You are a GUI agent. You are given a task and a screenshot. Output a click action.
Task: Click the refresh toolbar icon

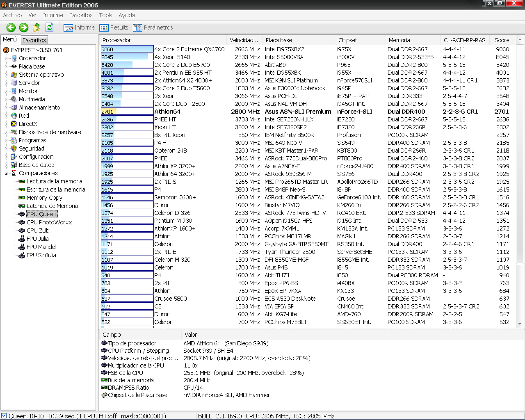[49, 27]
